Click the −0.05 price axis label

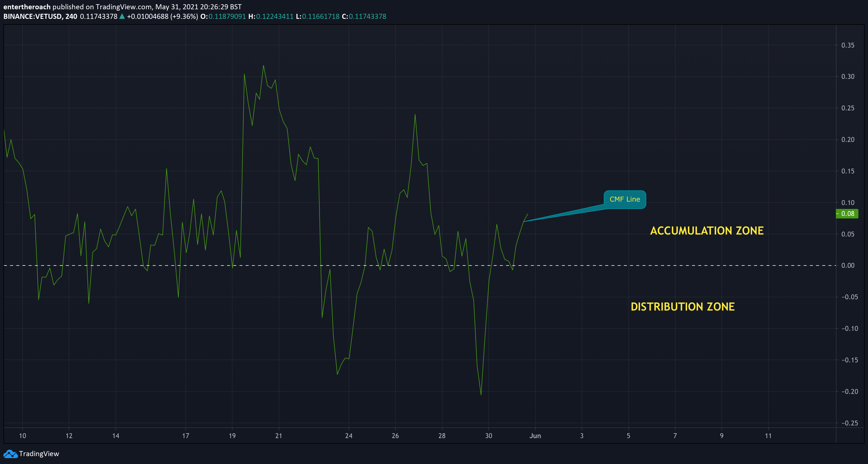point(849,297)
